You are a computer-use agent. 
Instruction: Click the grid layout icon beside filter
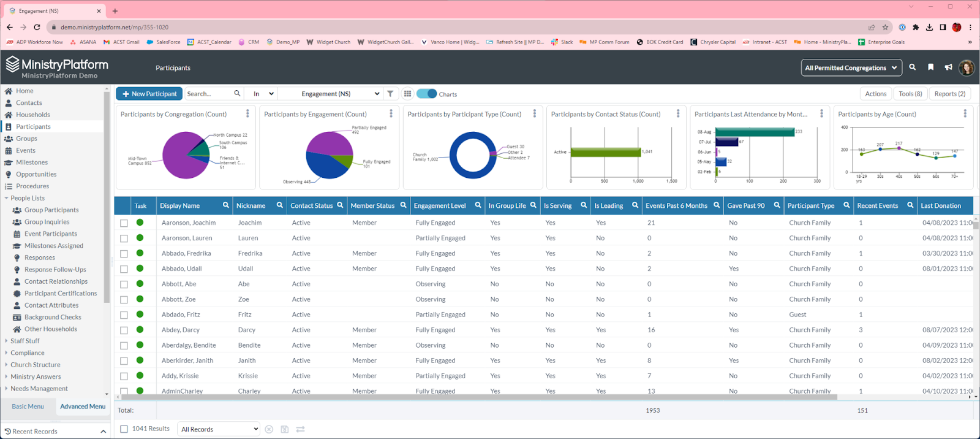[407, 94]
